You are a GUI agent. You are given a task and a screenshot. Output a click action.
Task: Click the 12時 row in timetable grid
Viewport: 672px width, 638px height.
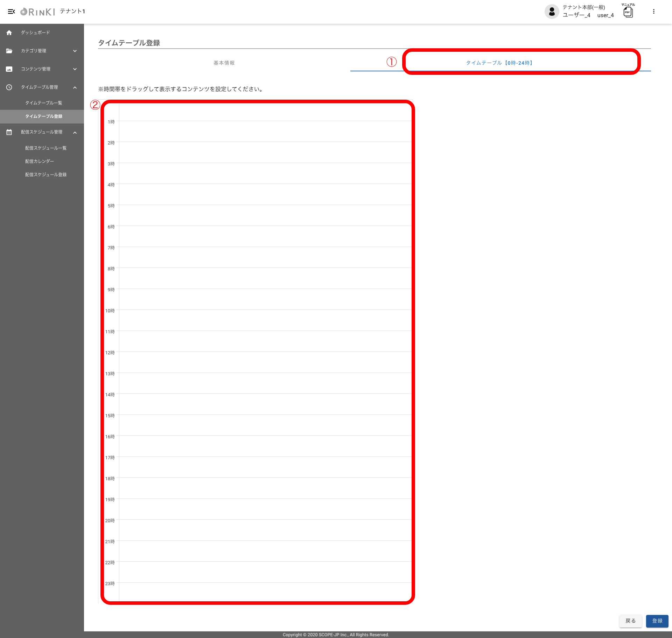(x=265, y=362)
